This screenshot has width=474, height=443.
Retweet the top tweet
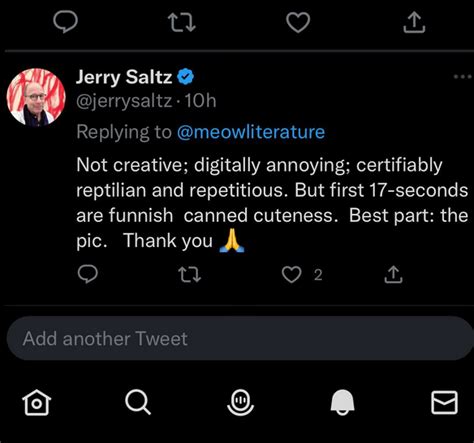point(182,22)
